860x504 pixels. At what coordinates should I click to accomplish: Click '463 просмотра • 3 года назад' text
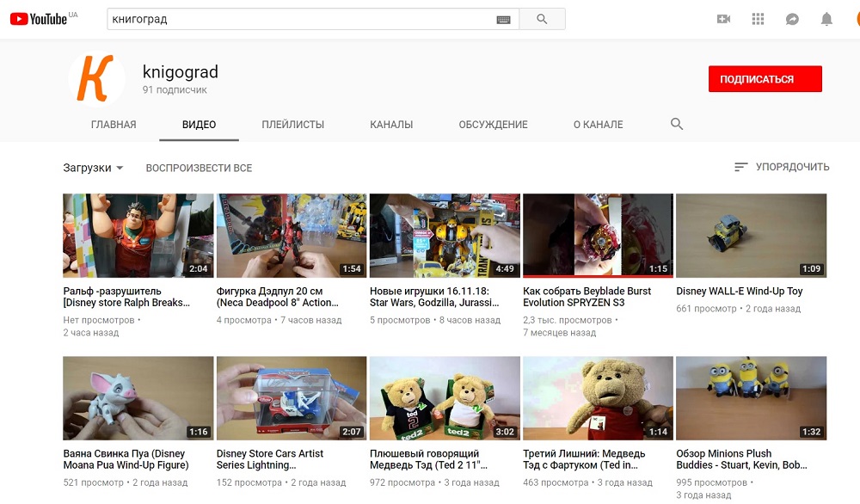coord(588,482)
